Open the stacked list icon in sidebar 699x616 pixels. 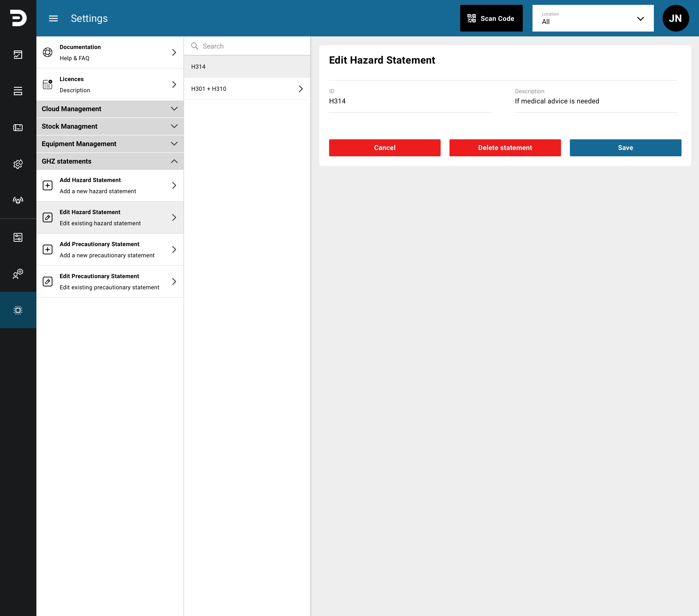(x=18, y=91)
